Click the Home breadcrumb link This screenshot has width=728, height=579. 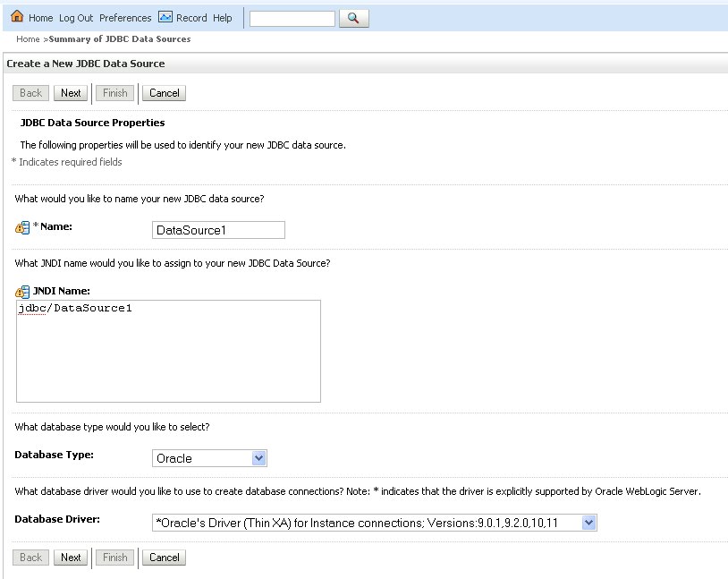coord(27,39)
